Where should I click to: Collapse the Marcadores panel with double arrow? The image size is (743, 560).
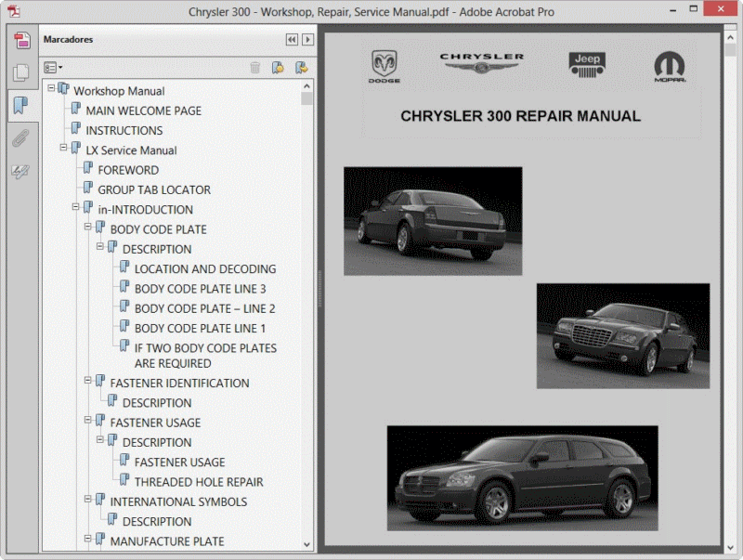(x=292, y=40)
